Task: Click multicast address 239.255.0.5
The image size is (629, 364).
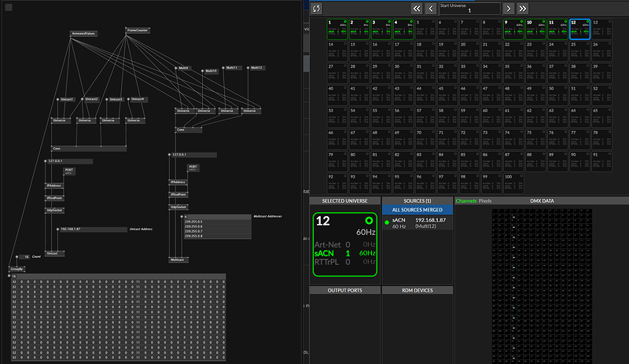Action: click(x=218, y=222)
